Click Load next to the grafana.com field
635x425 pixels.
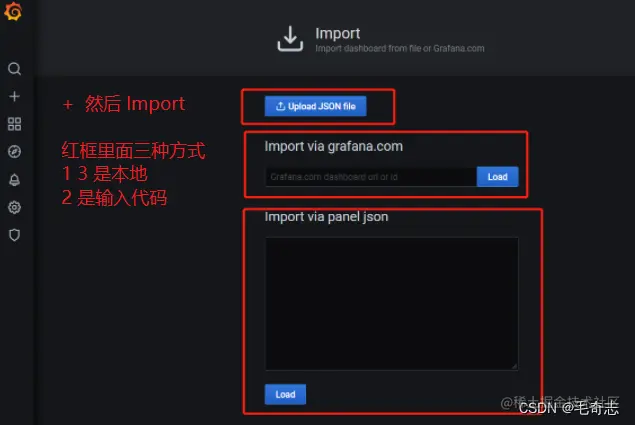click(x=497, y=177)
